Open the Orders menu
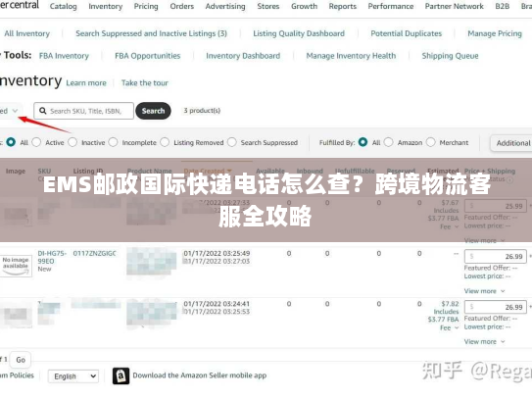532x400 pixels. 182,6
